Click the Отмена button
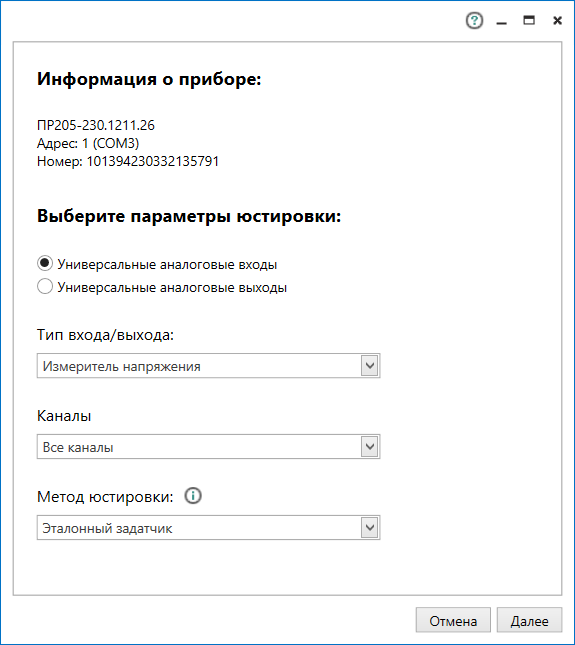 pyautogui.click(x=453, y=620)
